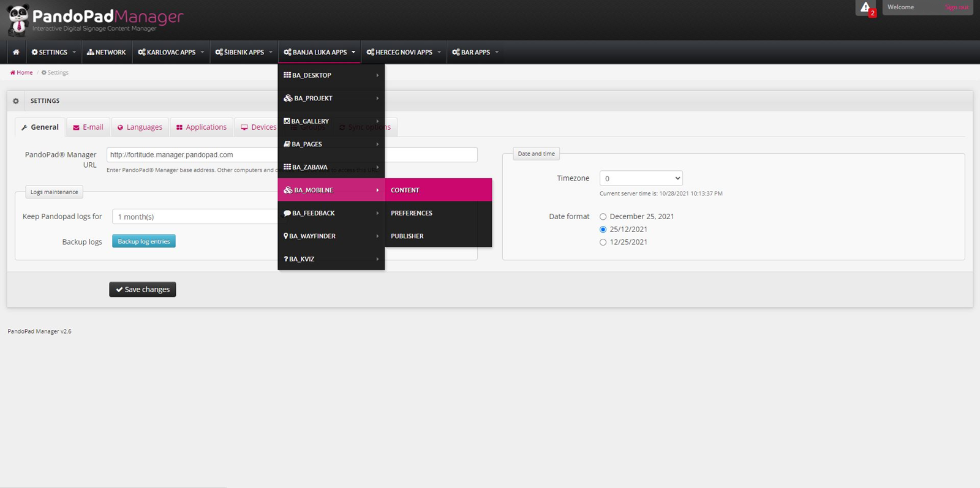Image resolution: width=980 pixels, height=488 pixels.
Task: Select the 25/12/2021 date format
Action: pos(603,230)
